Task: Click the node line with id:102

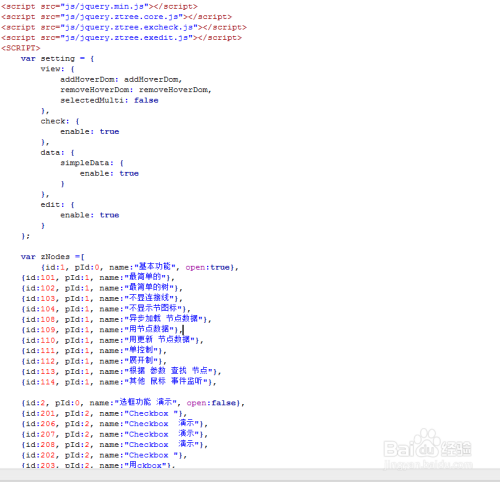Action: 102,288
